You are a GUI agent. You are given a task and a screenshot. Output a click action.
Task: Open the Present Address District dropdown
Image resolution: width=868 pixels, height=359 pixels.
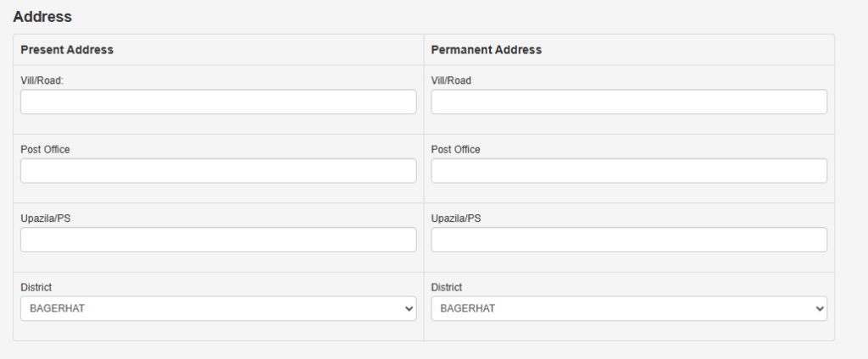[218, 308]
